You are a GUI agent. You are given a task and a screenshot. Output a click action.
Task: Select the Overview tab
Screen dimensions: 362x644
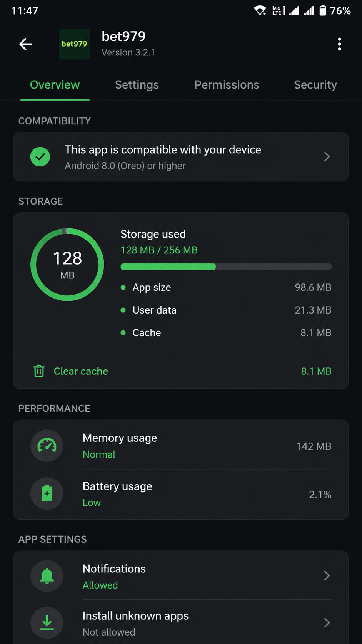[x=55, y=85]
